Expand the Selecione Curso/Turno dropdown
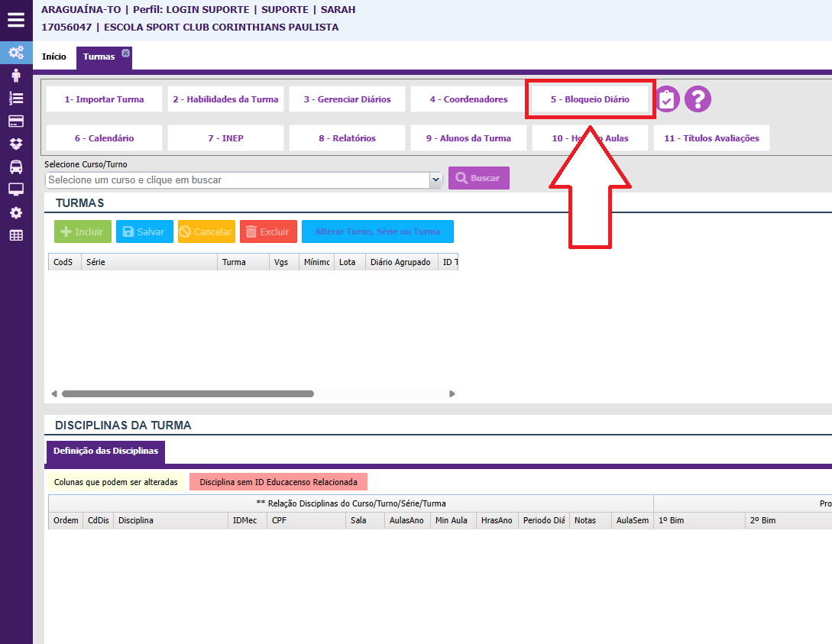 [x=435, y=180]
